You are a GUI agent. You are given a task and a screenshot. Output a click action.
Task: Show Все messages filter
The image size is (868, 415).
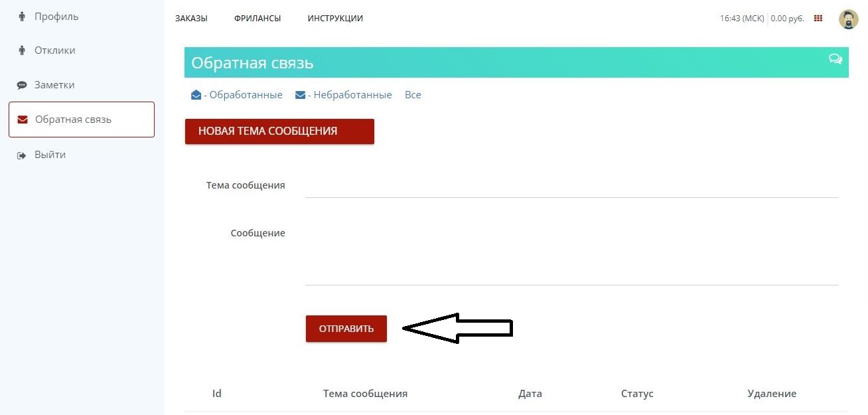[x=413, y=95]
